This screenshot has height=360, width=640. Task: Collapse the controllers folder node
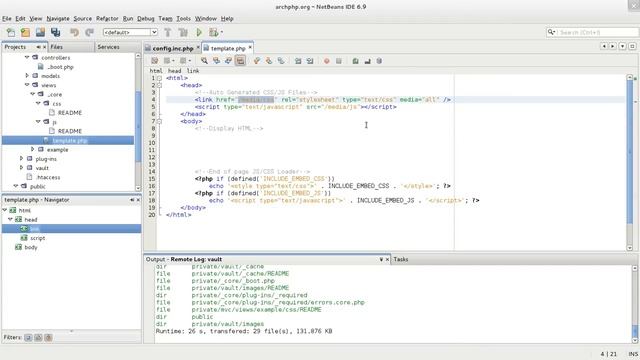coord(27,58)
